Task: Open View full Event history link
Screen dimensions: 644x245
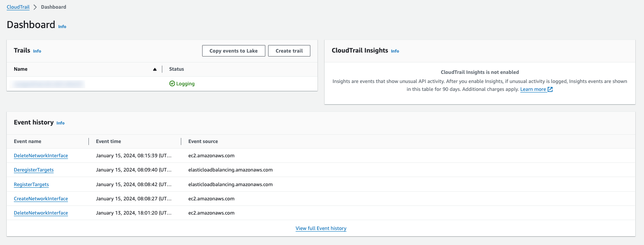Action: pyautogui.click(x=321, y=228)
